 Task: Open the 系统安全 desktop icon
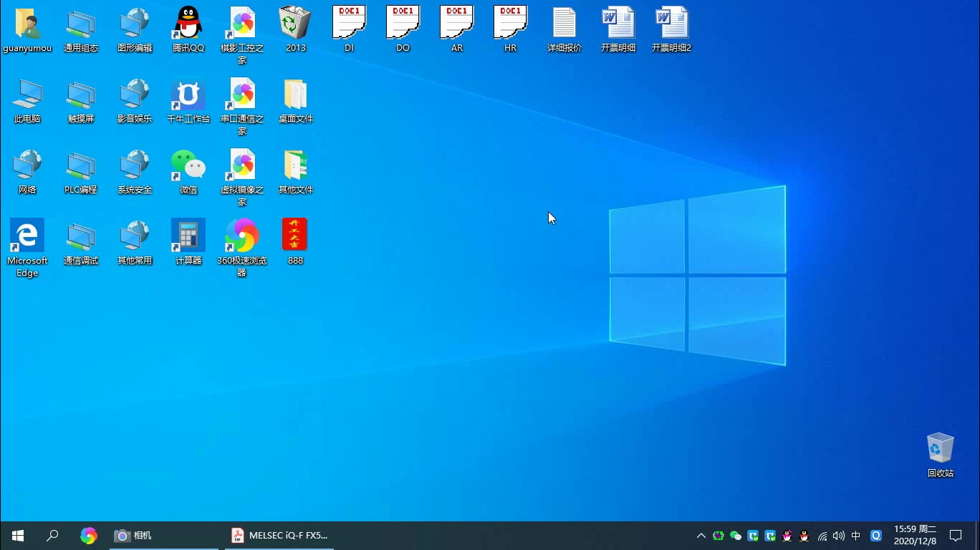[135, 172]
